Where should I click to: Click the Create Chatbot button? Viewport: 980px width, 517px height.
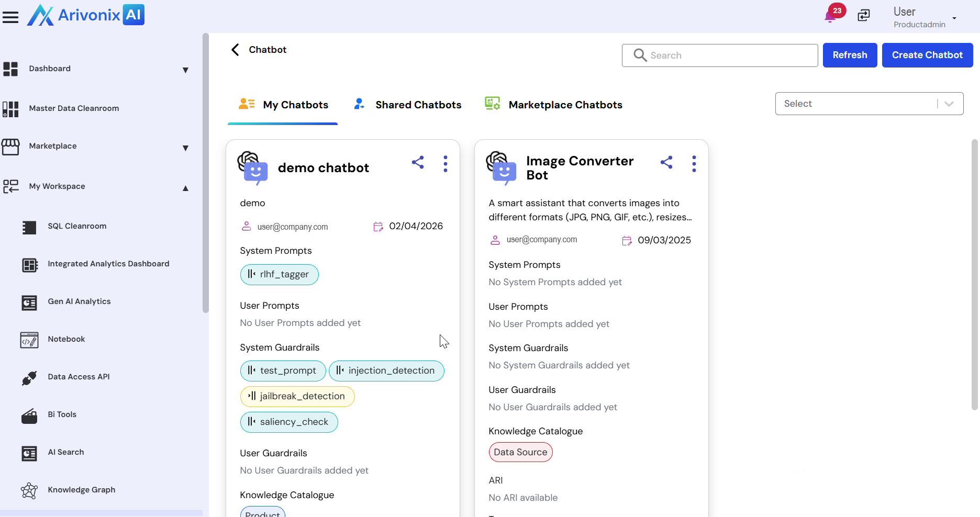(x=927, y=55)
